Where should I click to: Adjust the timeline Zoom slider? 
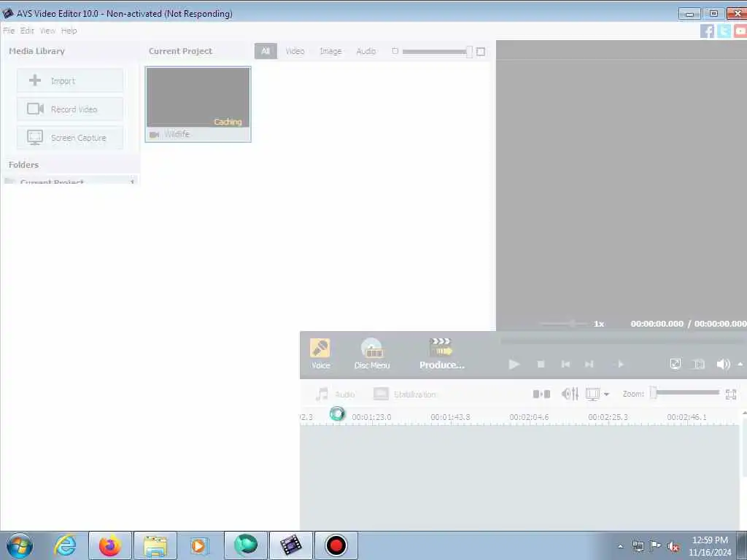pos(685,393)
